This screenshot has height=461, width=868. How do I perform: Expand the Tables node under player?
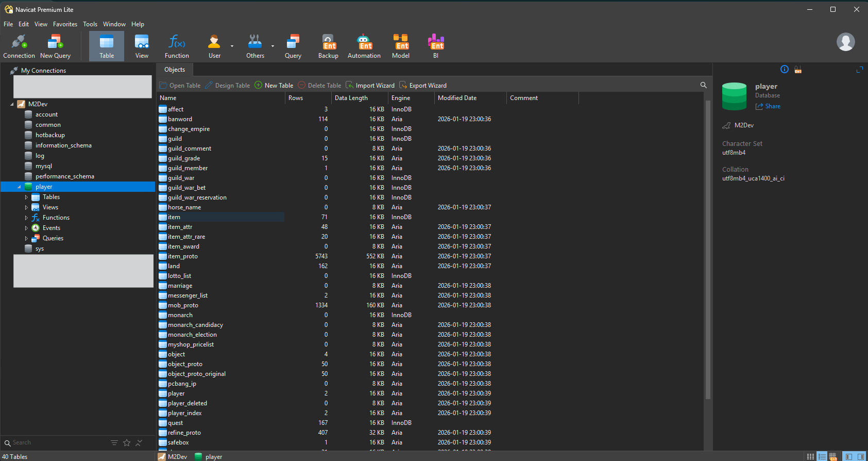coord(26,197)
